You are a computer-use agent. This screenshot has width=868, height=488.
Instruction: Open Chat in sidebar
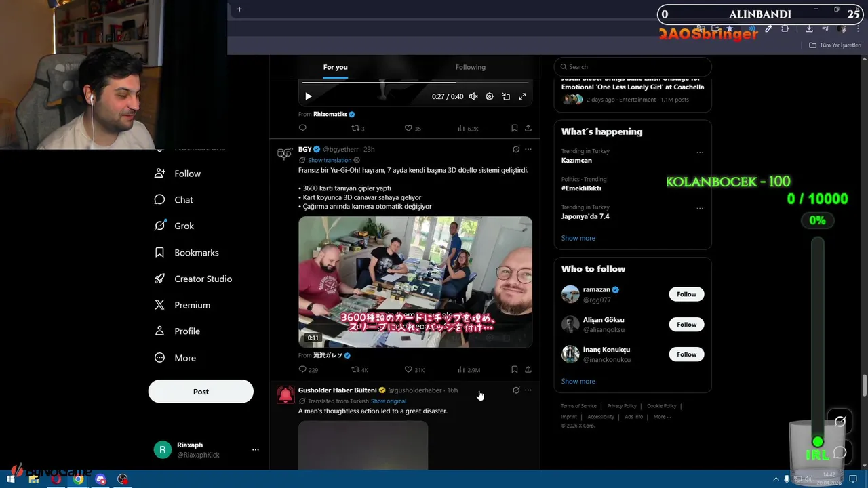[174, 200]
